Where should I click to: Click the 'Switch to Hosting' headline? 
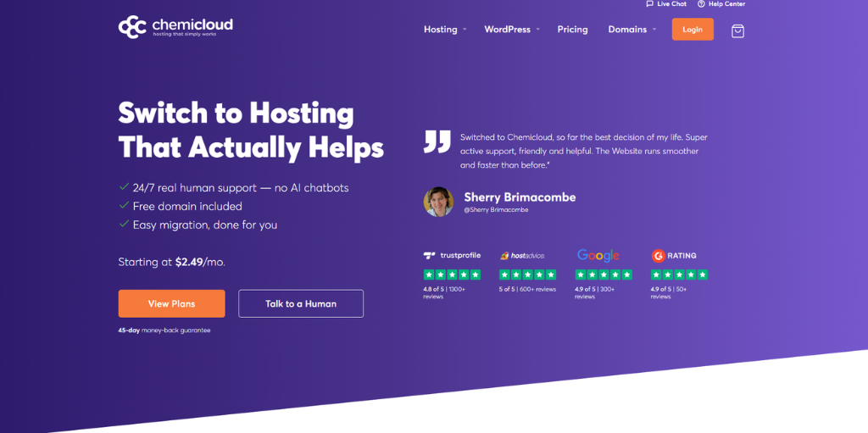coord(236,114)
